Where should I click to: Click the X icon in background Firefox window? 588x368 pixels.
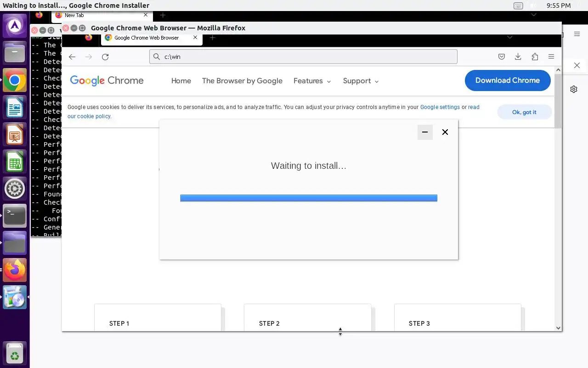click(577, 65)
